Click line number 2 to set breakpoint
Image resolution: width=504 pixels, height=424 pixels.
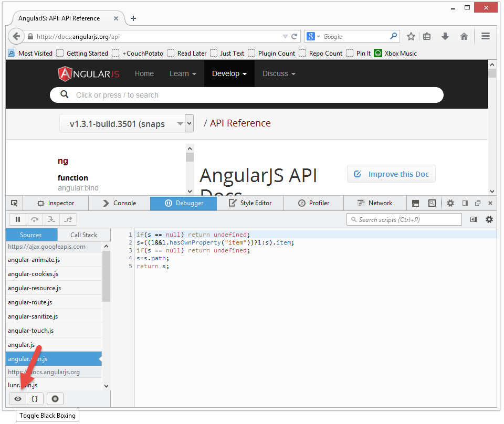130,242
